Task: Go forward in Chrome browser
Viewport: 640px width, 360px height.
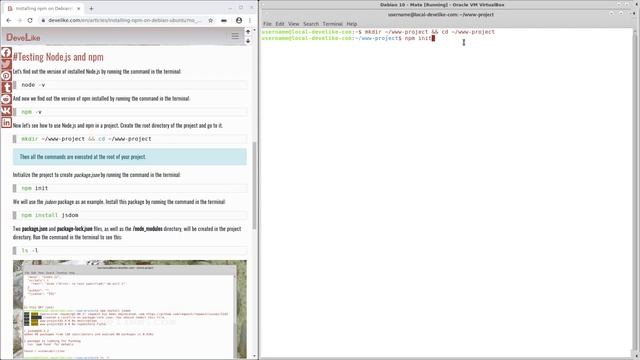Action: [x=19, y=20]
